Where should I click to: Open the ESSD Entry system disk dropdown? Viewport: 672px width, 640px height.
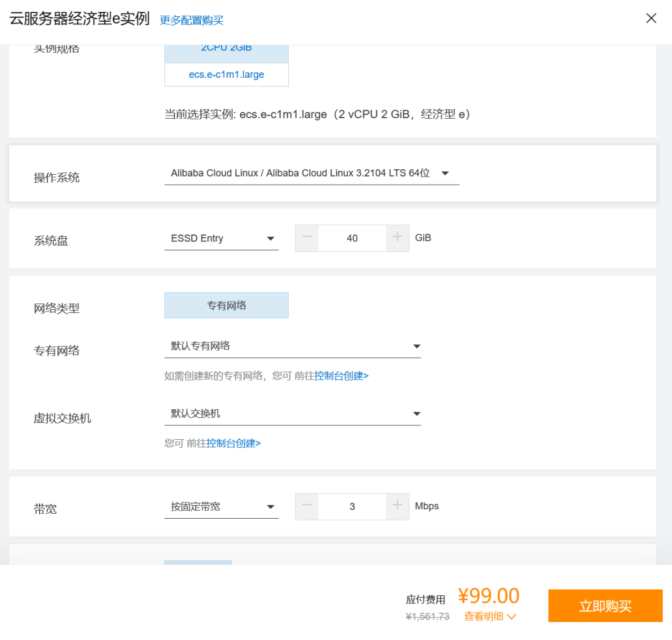click(221, 238)
